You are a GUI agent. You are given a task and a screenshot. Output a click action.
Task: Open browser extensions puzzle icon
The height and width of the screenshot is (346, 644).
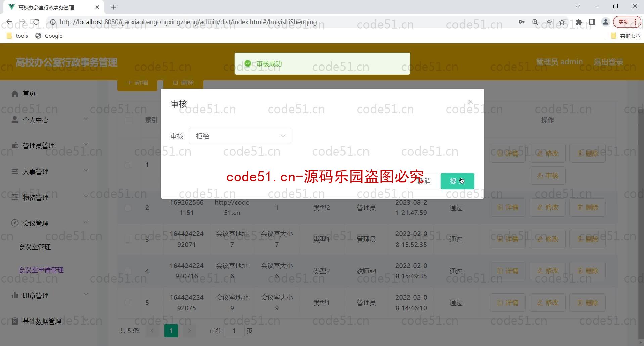pos(579,22)
